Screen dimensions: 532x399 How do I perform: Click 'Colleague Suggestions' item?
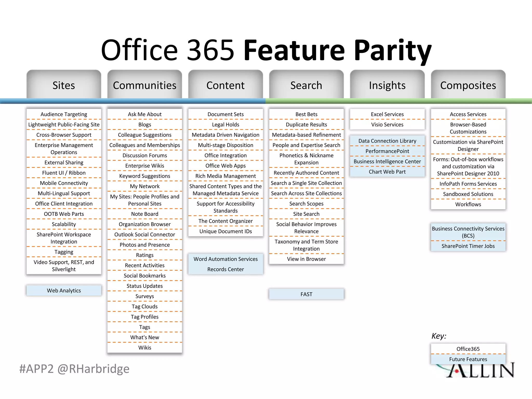145,135
